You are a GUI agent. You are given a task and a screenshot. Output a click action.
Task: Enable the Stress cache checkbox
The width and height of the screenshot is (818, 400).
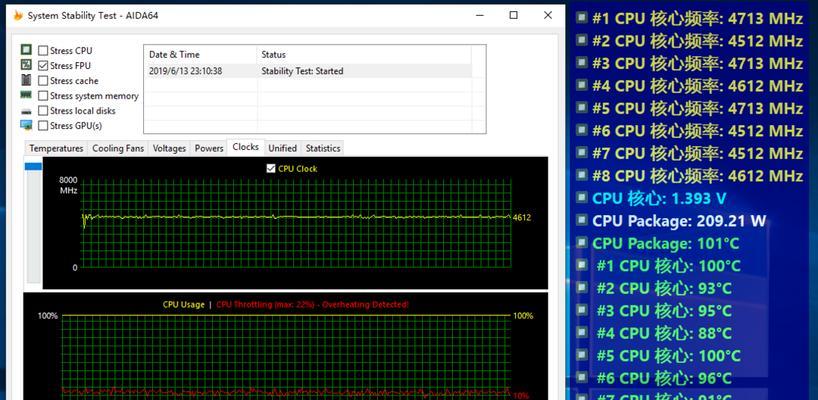click(x=43, y=81)
